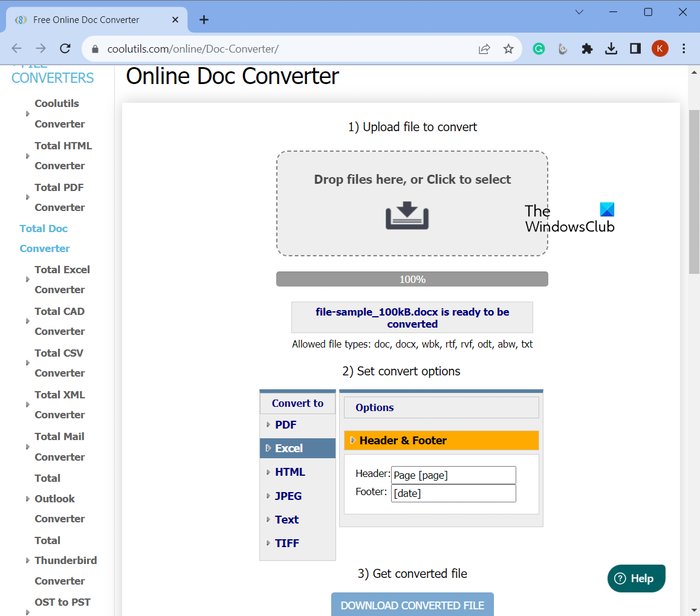Image resolution: width=700 pixels, height=616 pixels.
Task: Open Total PDF Converter sidebar link
Action: click(59, 197)
